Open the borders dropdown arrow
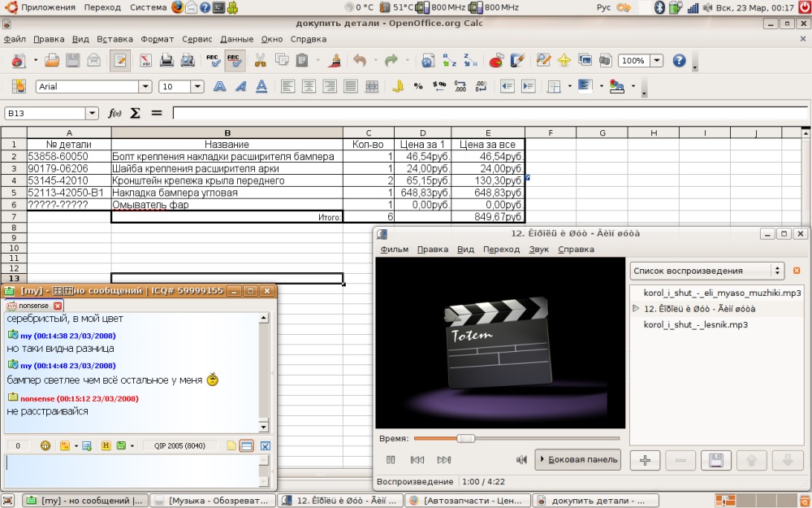 (x=570, y=87)
